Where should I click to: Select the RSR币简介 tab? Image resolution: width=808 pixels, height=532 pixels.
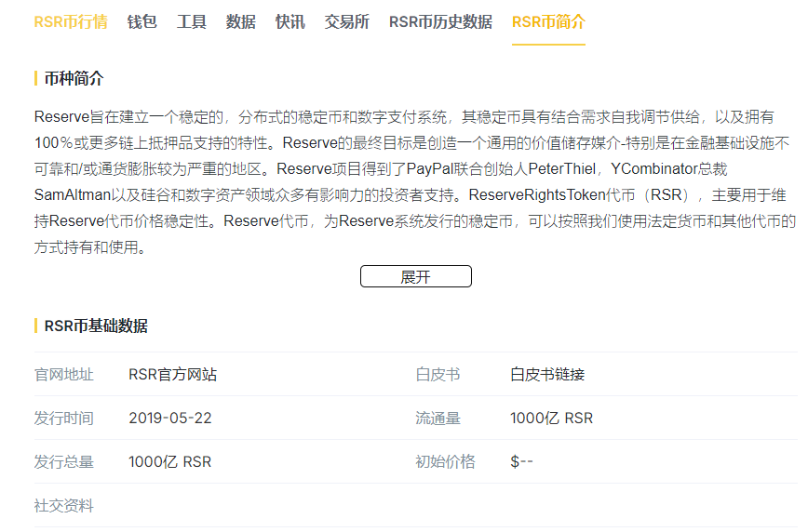tap(548, 22)
